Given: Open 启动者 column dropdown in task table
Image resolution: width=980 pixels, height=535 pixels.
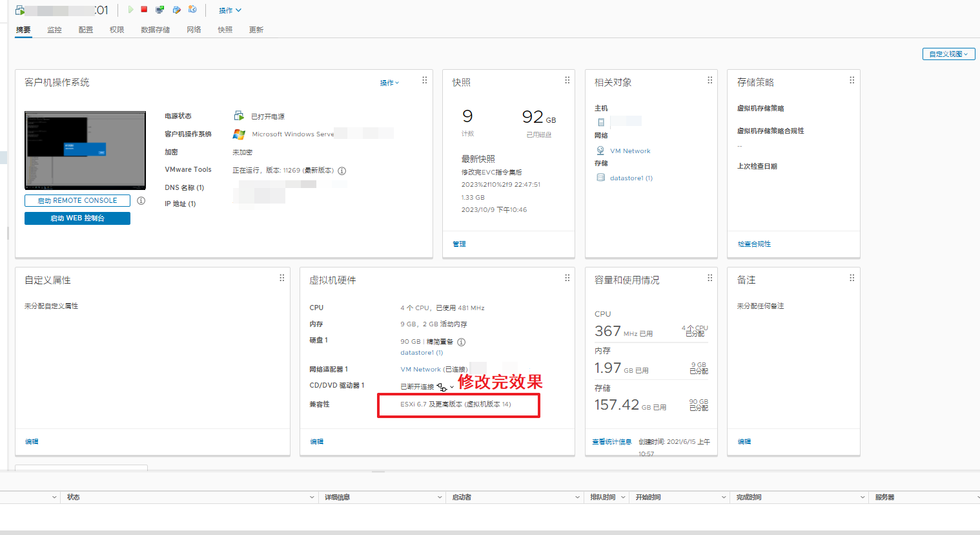Looking at the screenshot, I should [578, 498].
